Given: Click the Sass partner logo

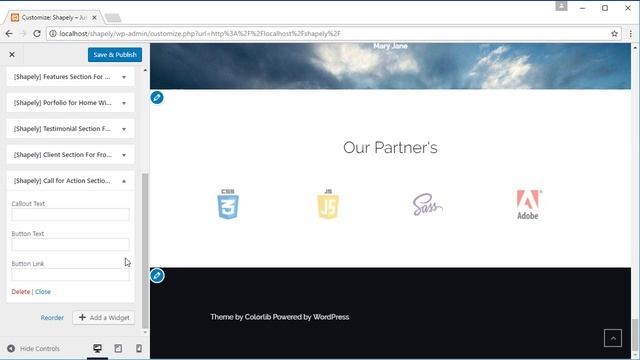Looking at the screenshot, I should coord(427,204).
